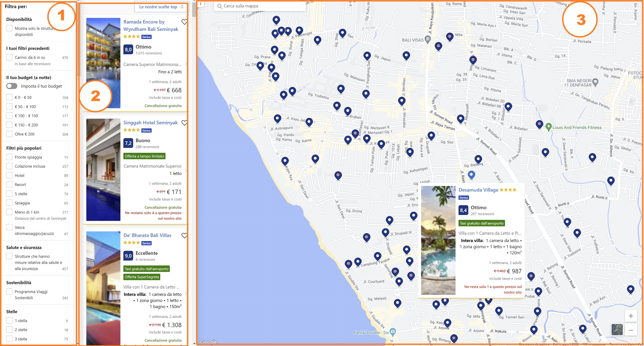Click the heart icon on Singgah Hotel Seminyak
644x346 pixels.
point(185,123)
